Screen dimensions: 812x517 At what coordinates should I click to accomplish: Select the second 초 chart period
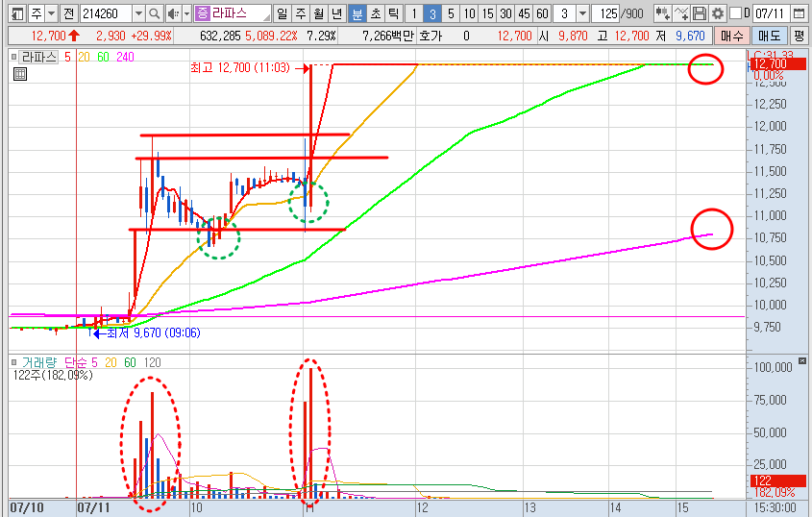click(376, 13)
